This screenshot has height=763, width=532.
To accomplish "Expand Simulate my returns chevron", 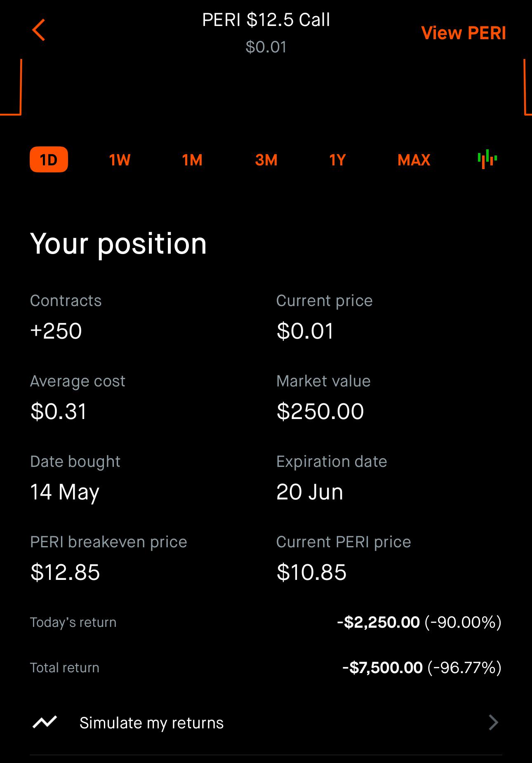I will pos(493,723).
